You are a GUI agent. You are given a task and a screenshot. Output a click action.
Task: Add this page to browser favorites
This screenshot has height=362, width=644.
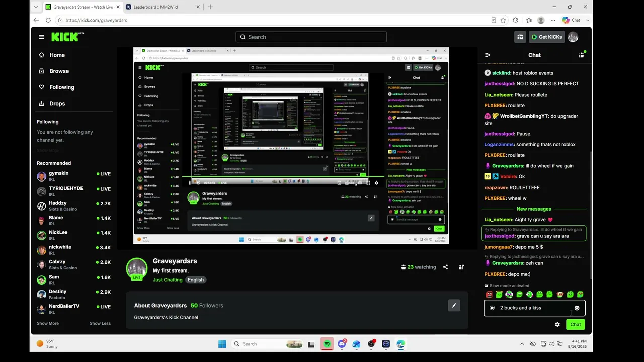click(x=503, y=20)
